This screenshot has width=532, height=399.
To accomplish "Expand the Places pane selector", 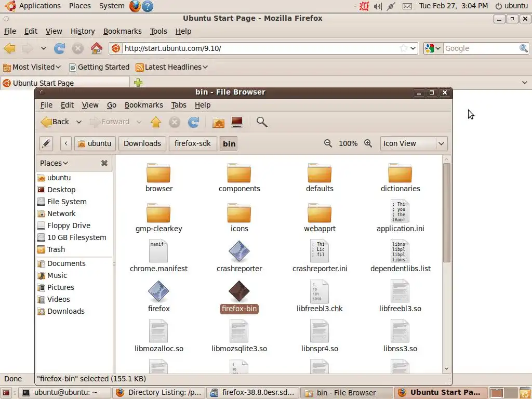I will pos(54,163).
